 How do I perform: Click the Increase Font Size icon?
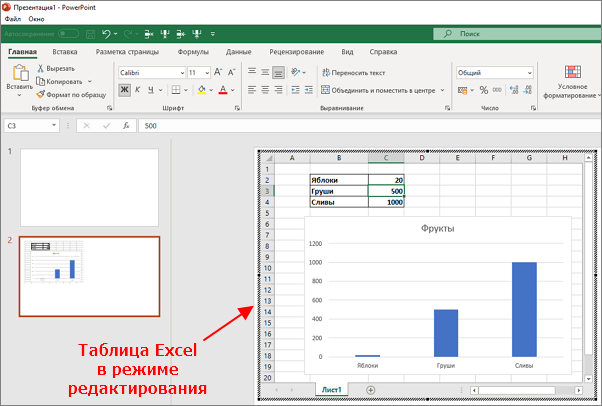coord(218,72)
